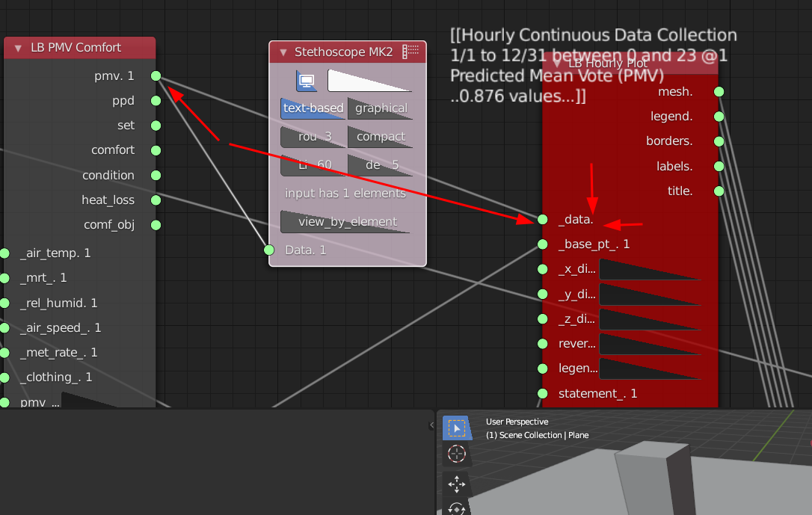Image resolution: width=812 pixels, height=515 pixels.
Task: Click the Tweak select tool icon
Action: pyautogui.click(x=457, y=428)
